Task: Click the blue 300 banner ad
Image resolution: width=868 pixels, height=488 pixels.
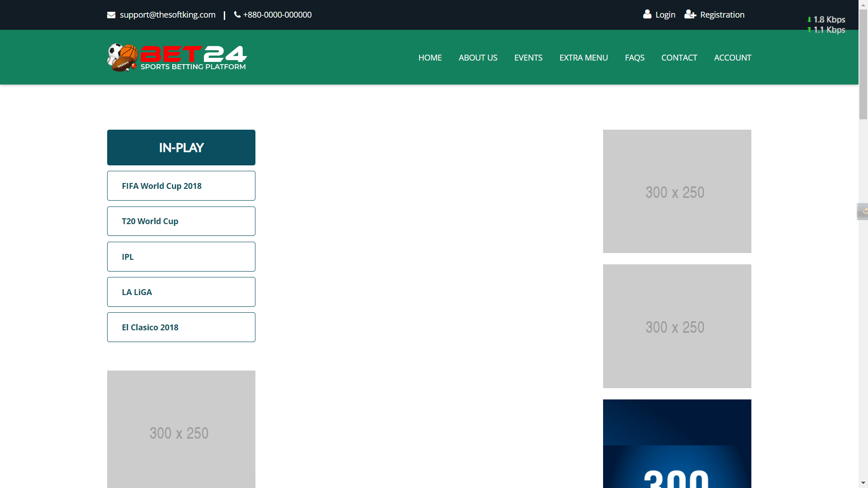Action: point(677,444)
